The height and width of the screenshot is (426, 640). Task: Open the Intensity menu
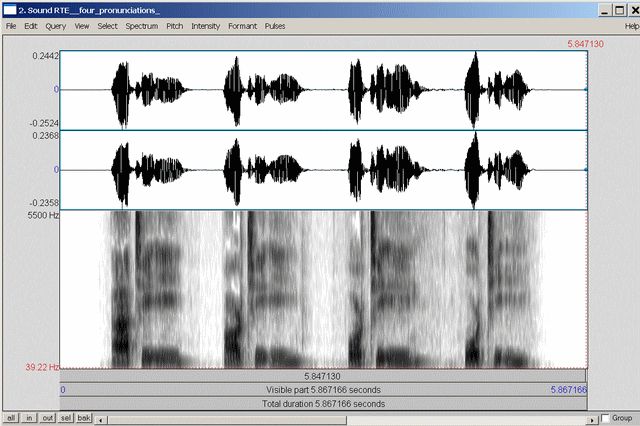(x=206, y=25)
